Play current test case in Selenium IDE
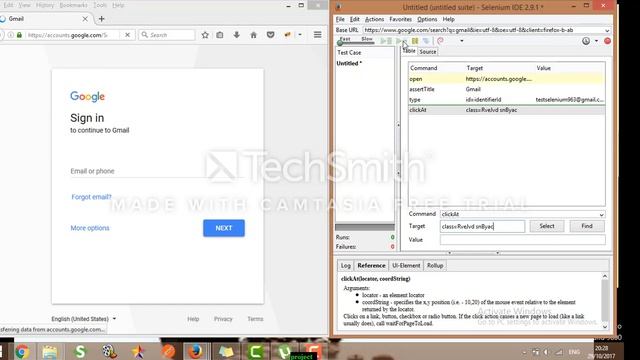 tap(400, 41)
